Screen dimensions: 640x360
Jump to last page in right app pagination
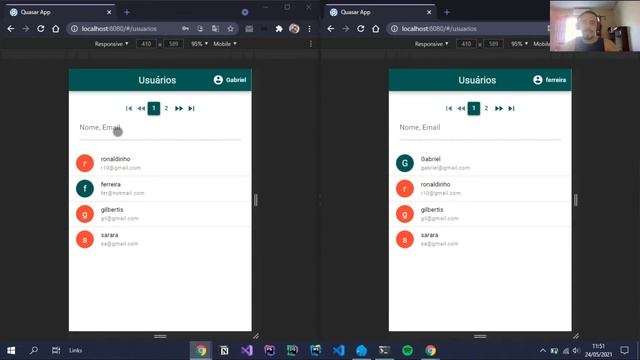(x=511, y=108)
